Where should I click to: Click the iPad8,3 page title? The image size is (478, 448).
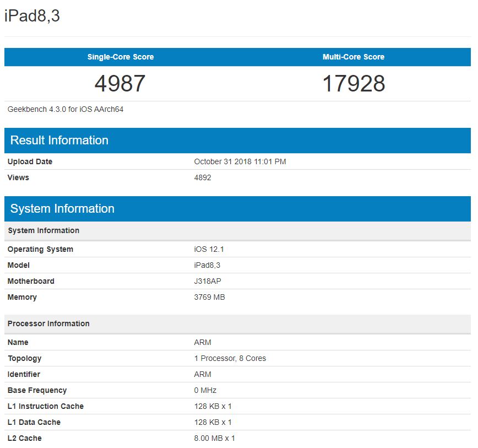(x=32, y=16)
